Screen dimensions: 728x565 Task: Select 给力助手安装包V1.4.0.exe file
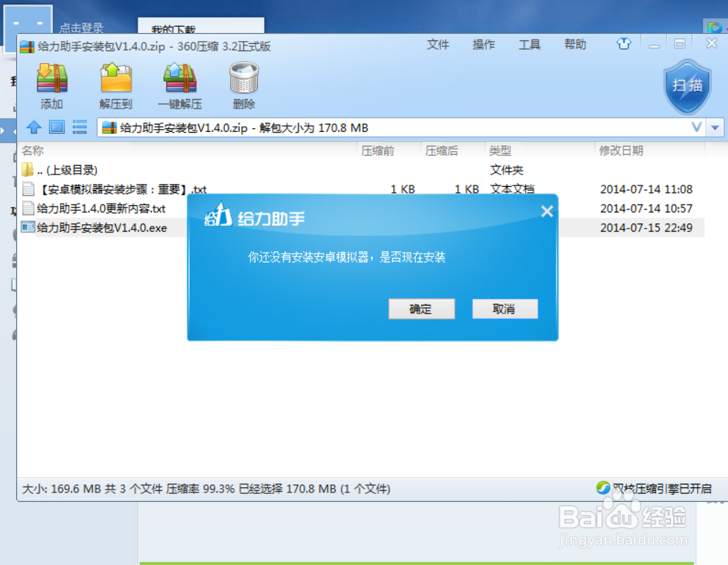[x=94, y=227]
